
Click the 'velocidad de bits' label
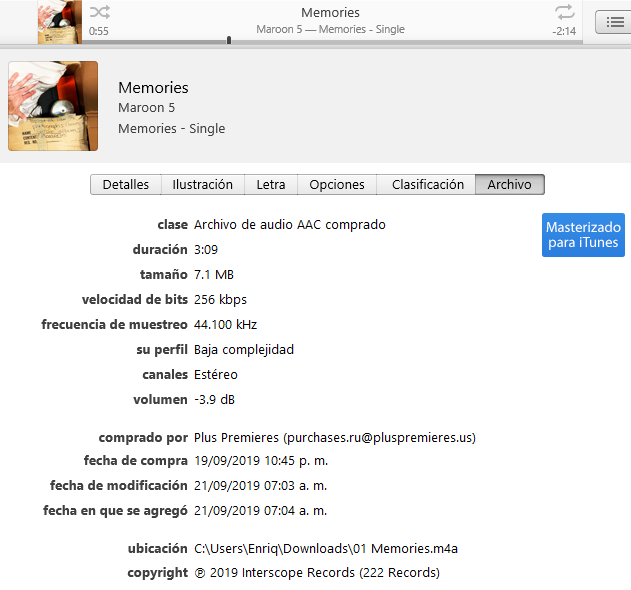point(135,299)
